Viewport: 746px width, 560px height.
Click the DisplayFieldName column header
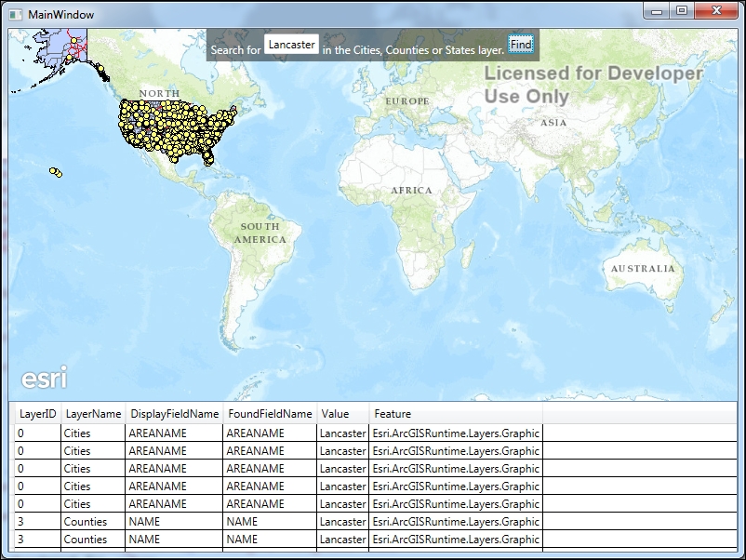174,413
